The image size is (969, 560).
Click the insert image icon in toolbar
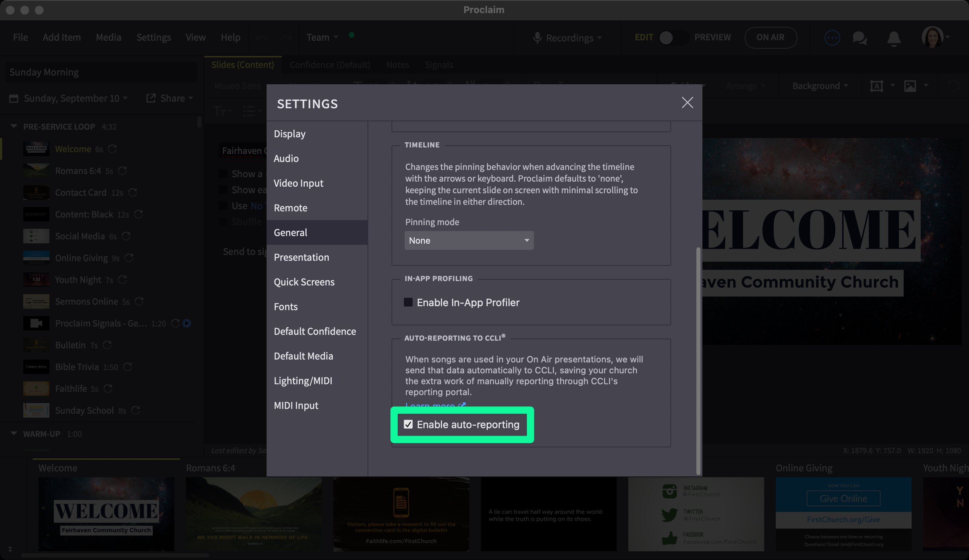(x=910, y=86)
